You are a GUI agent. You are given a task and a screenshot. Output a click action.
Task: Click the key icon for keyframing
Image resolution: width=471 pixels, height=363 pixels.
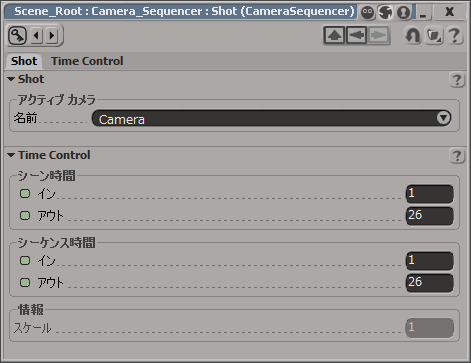tap(17, 35)
